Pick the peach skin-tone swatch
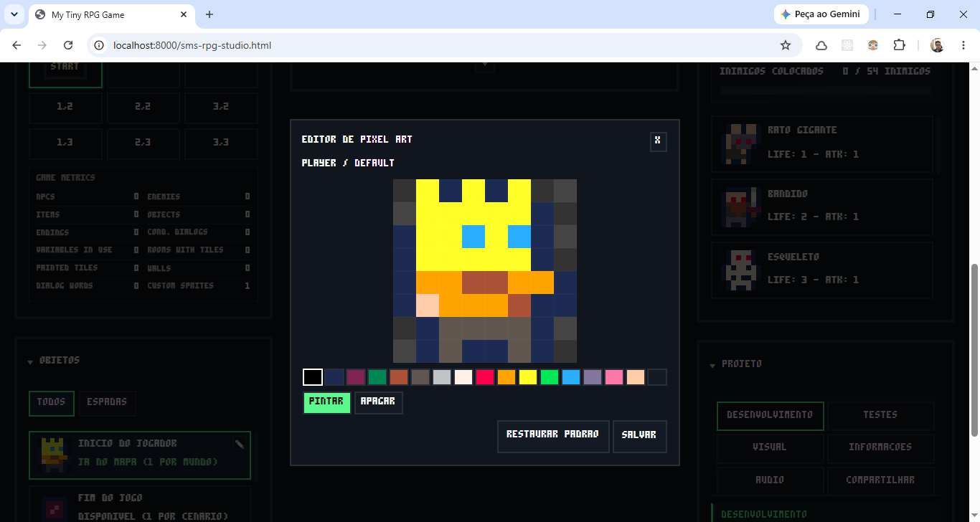The image size is (980, 522). point(636,377)
